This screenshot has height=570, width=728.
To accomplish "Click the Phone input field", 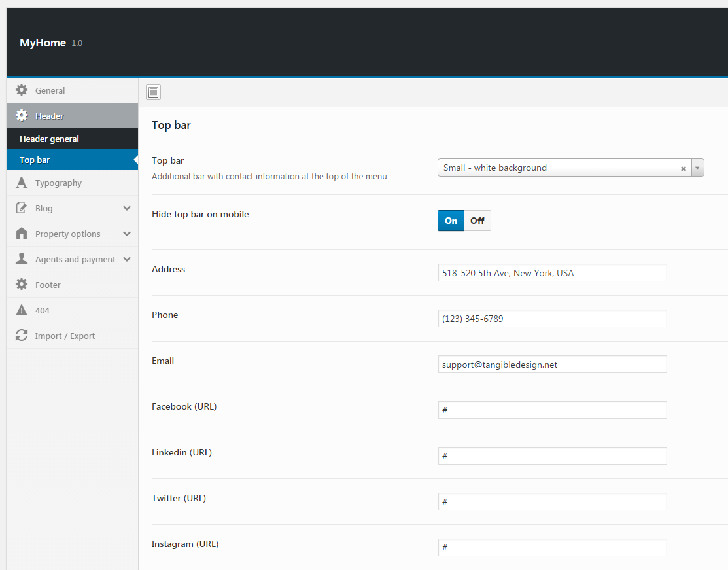I will click(x=553, y=319).
